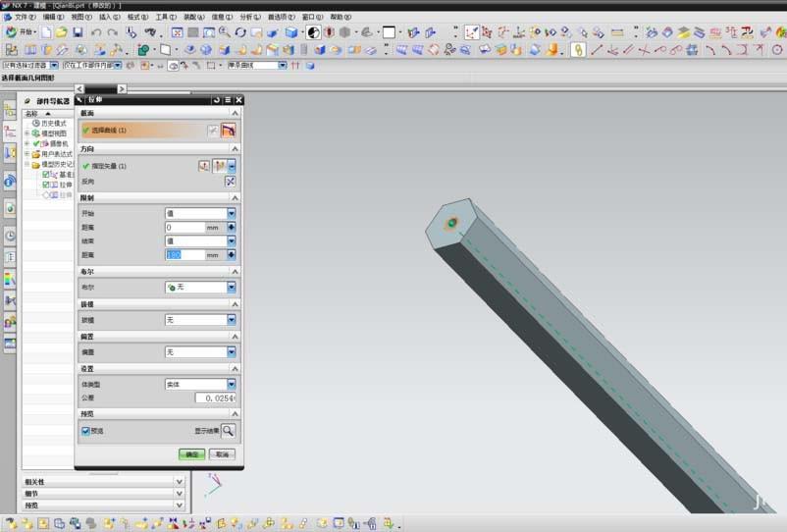Open the vector constructor dialog icon

coord(204,166)
